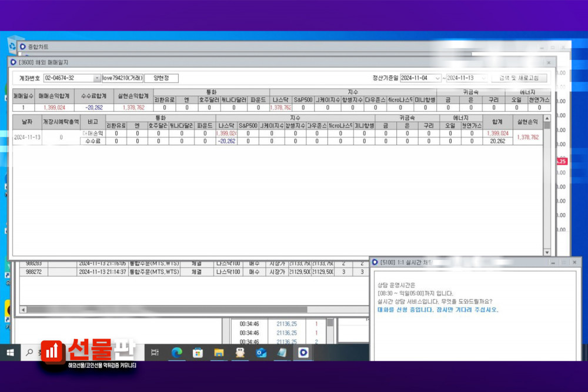Image resolution: width=588 pixels, height=392 pixels.
Task: Click the Task View taskbar icon
Action: coord(155,352)
